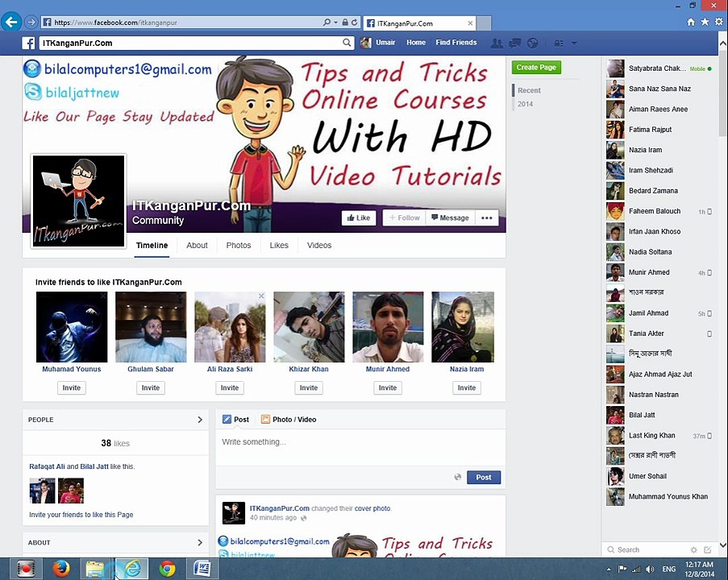This screenshot has height=580, width=728.
Task: Click the Facebook logo in blue bar
Action: (x=28, y=43)
